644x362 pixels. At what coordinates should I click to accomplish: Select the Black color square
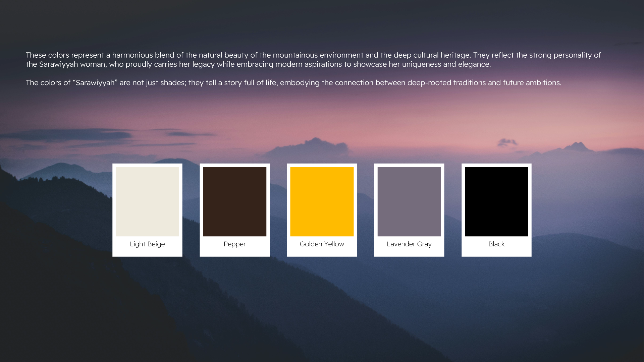point(496,201)
